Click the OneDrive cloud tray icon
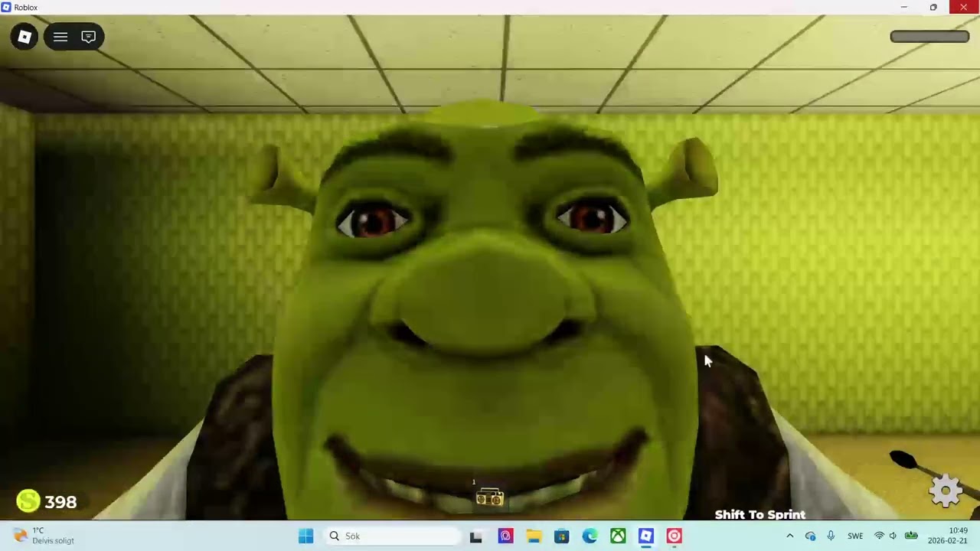This screenshot has width=980, height=551. (810, 536)
